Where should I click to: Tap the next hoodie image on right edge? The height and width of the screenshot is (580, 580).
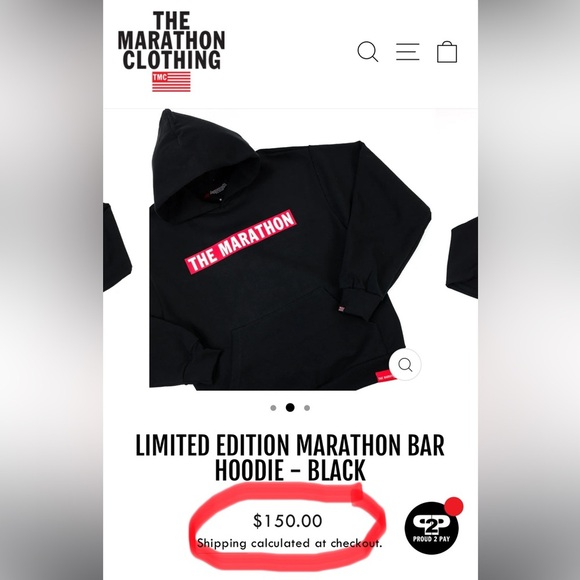(x=462, y=257)
